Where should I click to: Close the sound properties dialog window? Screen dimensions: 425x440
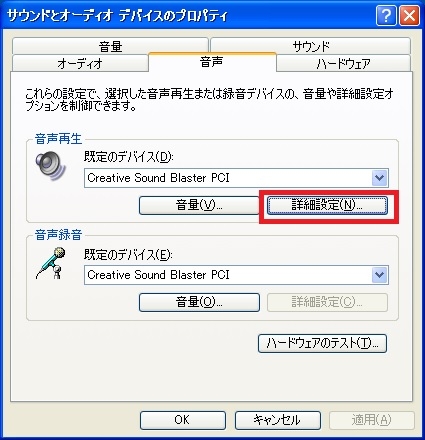pos(409,16)
